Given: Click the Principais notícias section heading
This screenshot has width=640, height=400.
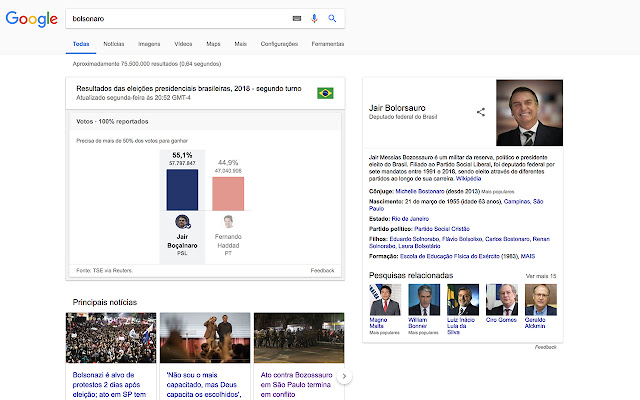Looking at the screenshot, I should (104, 302).
